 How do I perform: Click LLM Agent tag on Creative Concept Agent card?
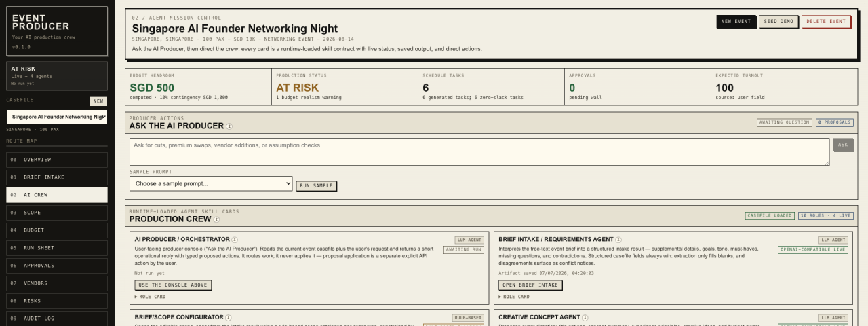833,318
